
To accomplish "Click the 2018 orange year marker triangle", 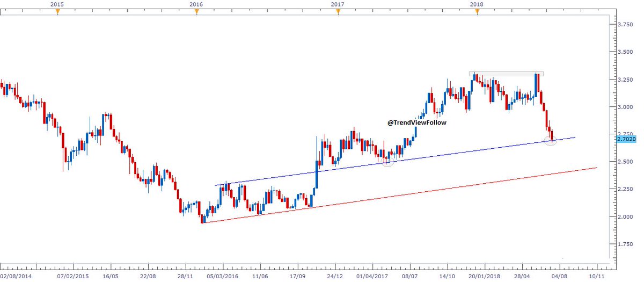I will 477,12.
